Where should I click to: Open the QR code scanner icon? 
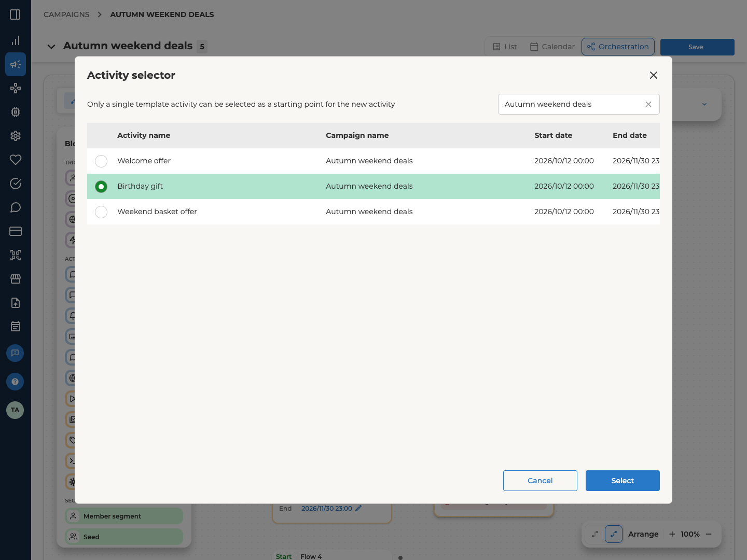[x=16, y=255]
